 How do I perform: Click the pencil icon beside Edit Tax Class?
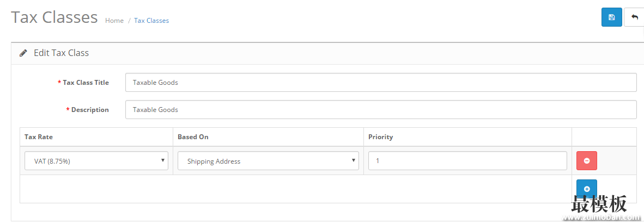pyautogui.click(x=23, y=53)
